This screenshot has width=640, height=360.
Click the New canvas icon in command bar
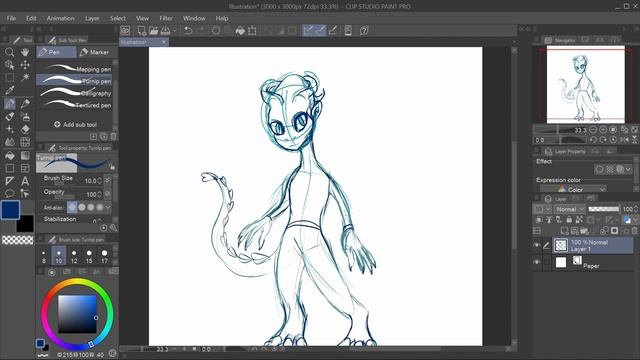(x=142, y=31)
